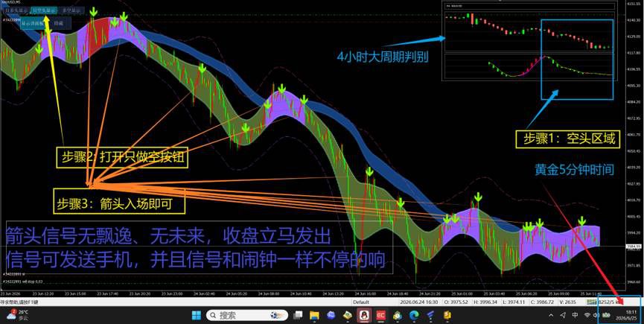Open File Explorer from the taskbar
Viewport: 644px width, 324px height.
314,315
